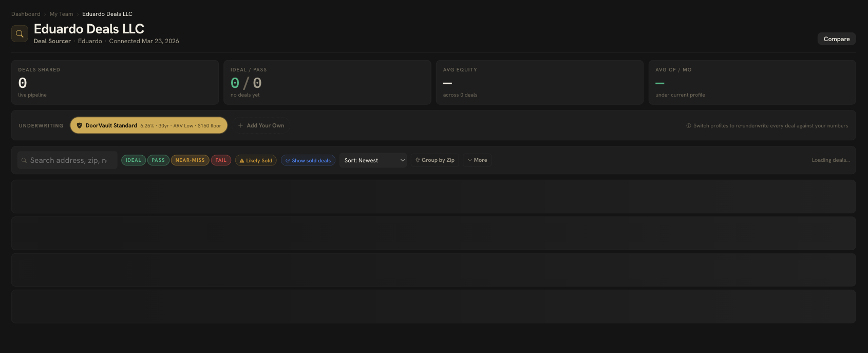Focus the Search address, zip field
The image size is (868, 353).
click(67, 160)
